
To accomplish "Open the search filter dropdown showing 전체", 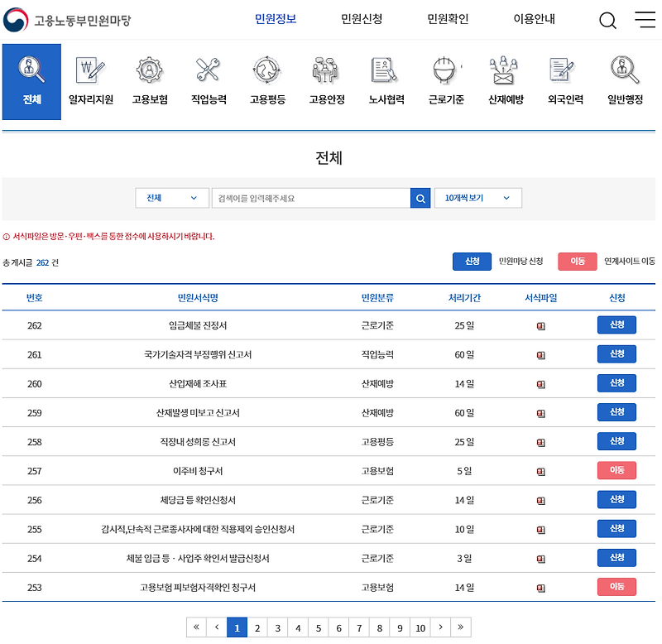I will click(x=170, y=198).
